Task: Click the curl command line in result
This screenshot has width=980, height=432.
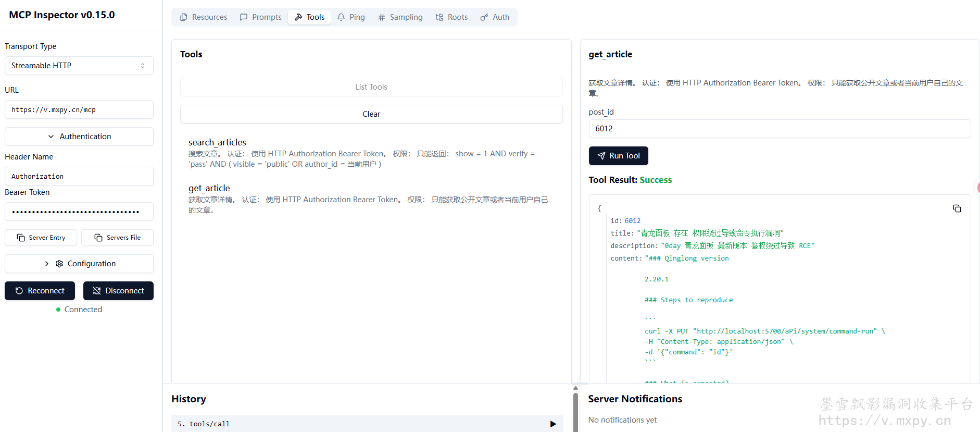Action: click(765, 331)
